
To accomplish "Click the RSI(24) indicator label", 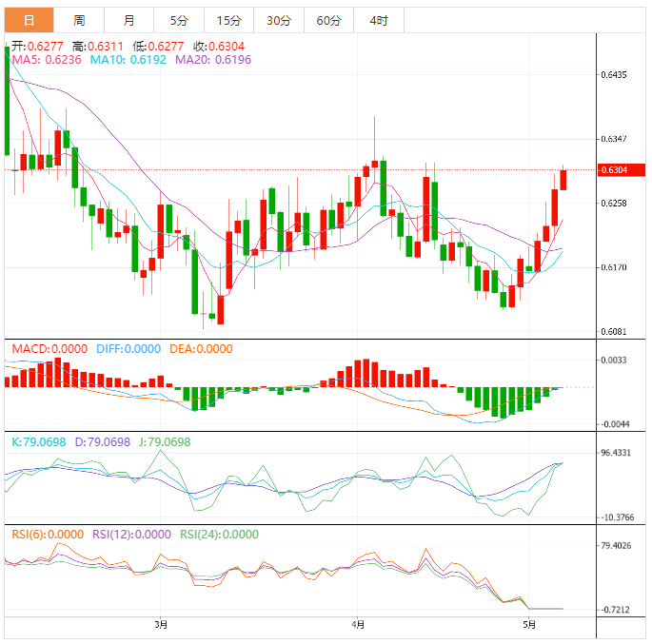I will [x=219, y=534].
